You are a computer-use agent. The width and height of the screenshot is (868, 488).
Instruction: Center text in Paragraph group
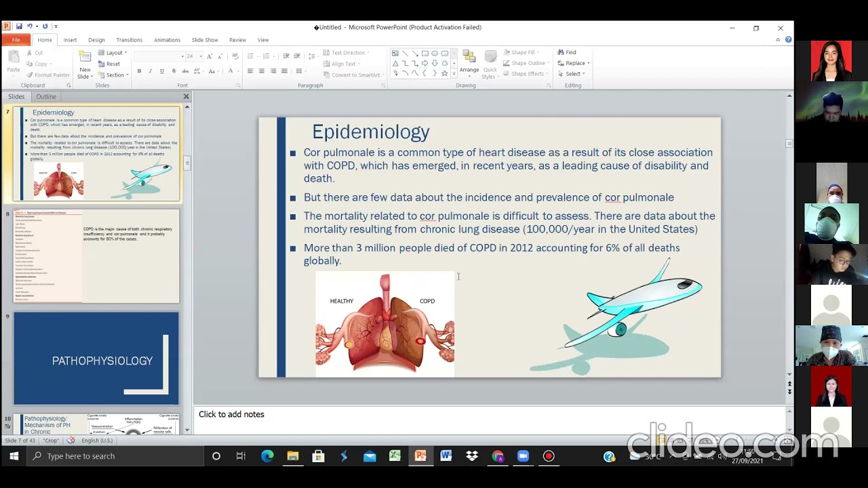pos(262,71)
